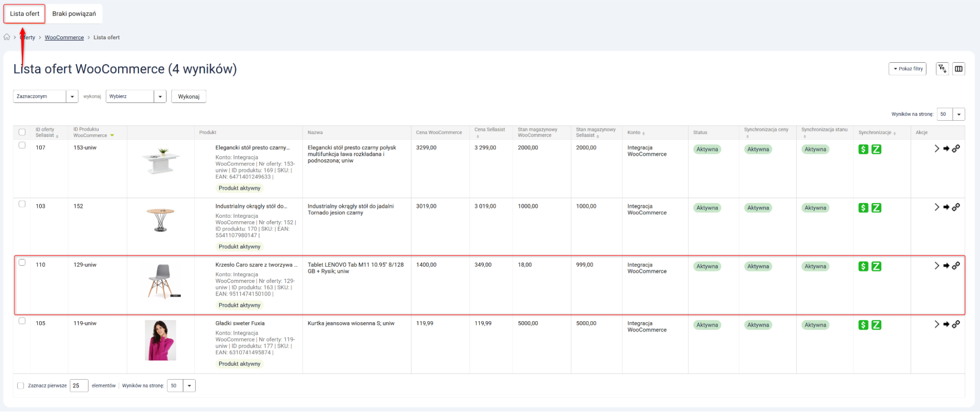Image resolution: width=980 pixels, height=412 pixels.
Task: Click the 'Zaznacz pierwsze' number input field
Action: (78, 386)
